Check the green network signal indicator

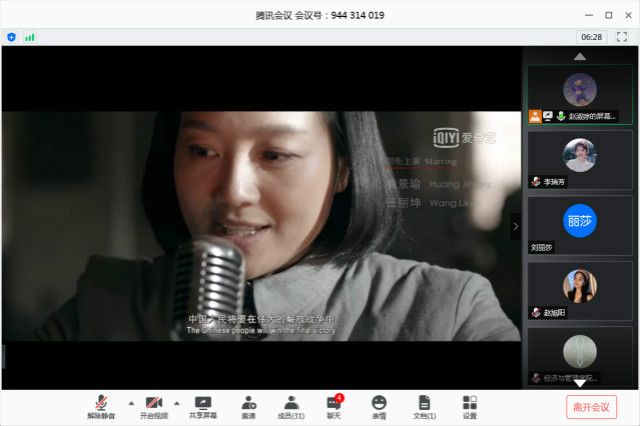click(29, 37)
